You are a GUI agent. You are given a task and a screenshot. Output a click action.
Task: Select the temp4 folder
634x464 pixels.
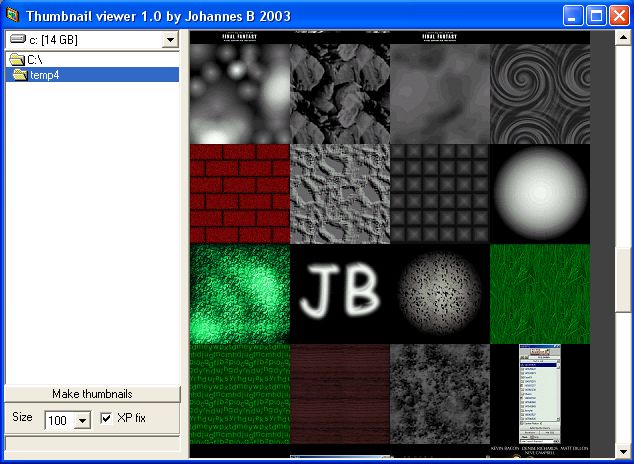point(44,75)
